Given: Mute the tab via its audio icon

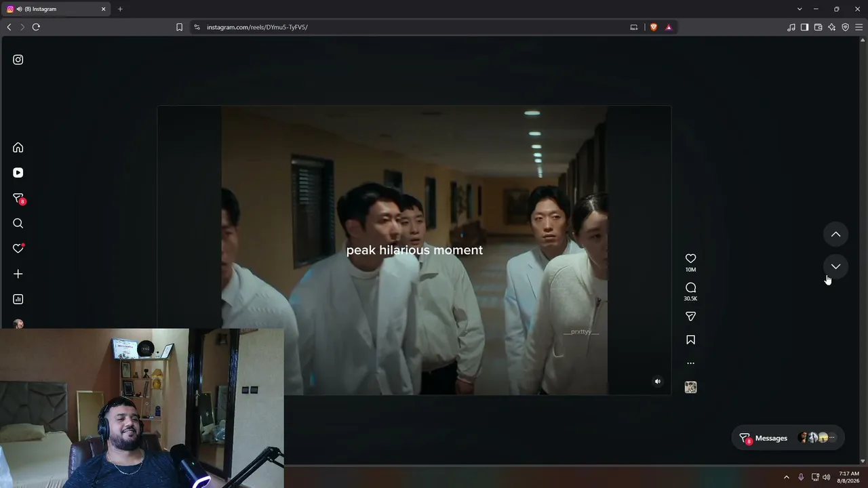Looking at the screenshot, I should click(19, 9).
